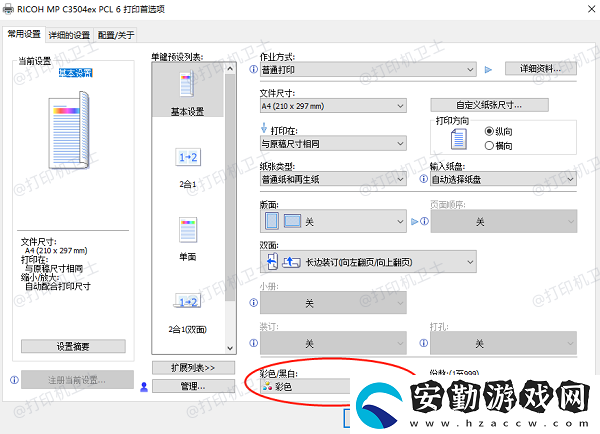Click user icon beside 管理 button
The image size is (600, 434).
click(144, 387)
